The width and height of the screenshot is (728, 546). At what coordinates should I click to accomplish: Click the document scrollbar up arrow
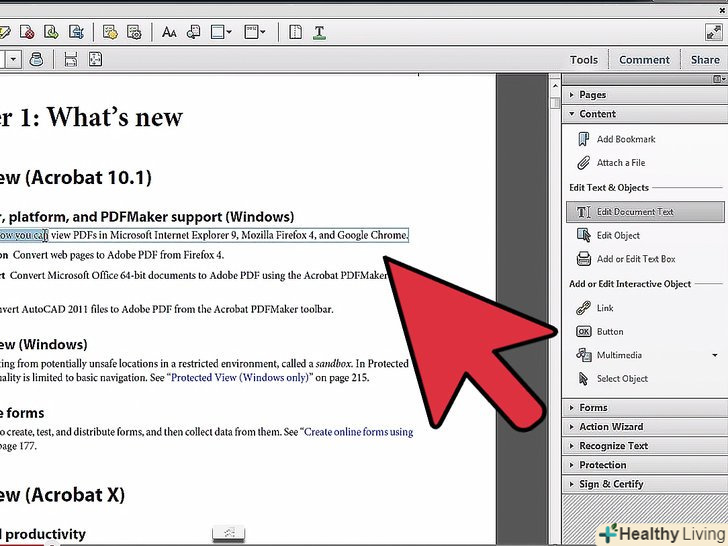pos(555,86)
